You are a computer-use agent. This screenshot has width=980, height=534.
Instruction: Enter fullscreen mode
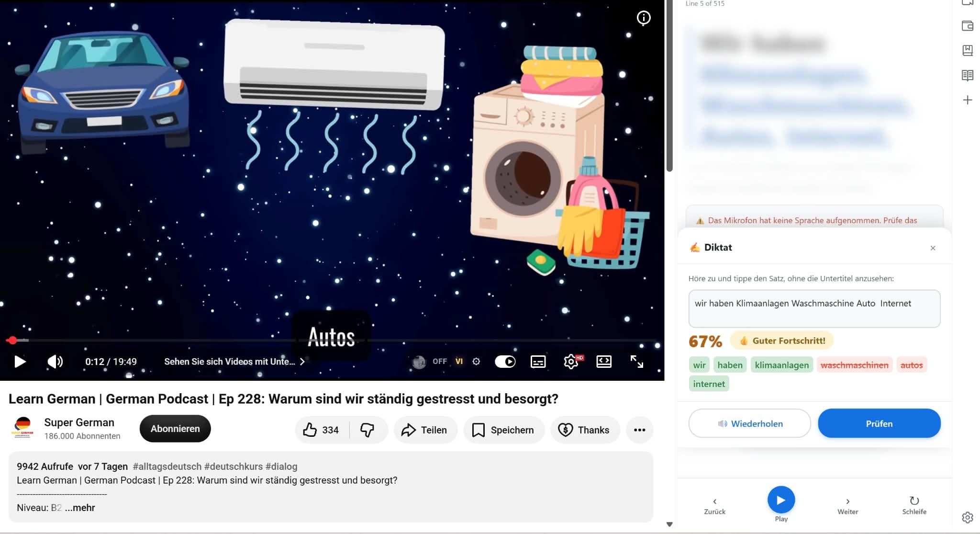[637, 362]
